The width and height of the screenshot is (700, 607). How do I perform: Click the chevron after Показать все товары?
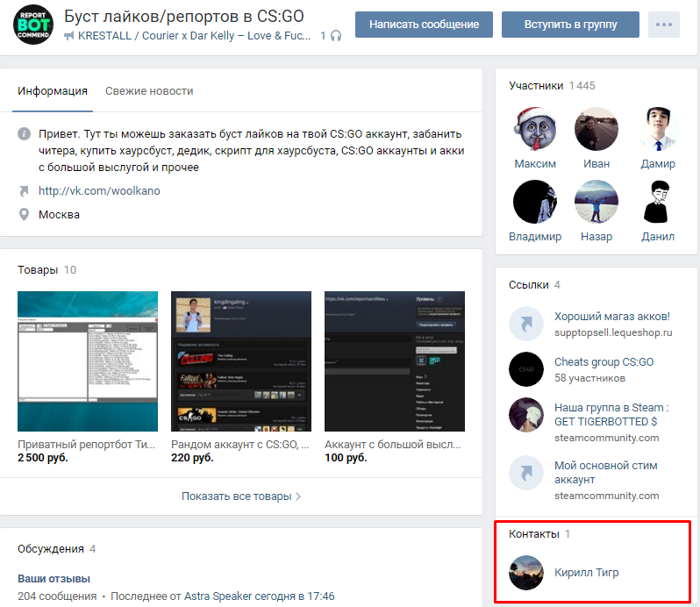point(297,496)
